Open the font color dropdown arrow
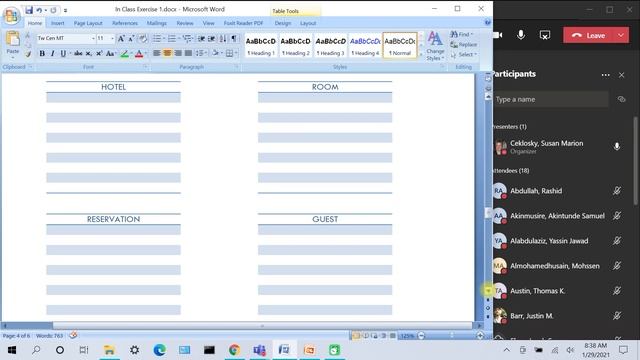The width and height of the screenshot is (640, 360). point(146,53)
